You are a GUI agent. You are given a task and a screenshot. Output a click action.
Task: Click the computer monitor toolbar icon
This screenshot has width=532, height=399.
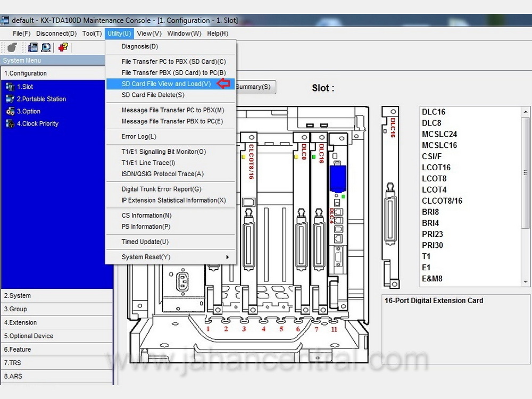[x=46, y=47]
